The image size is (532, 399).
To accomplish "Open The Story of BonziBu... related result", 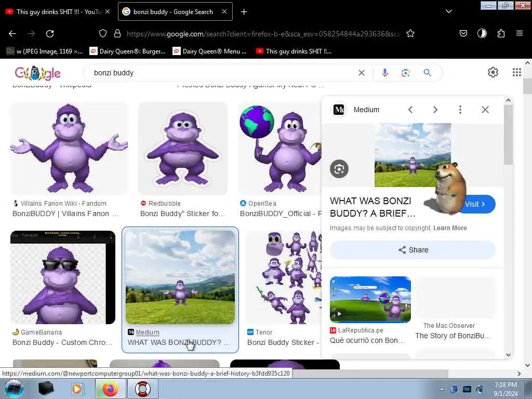I will click(453, 336).
